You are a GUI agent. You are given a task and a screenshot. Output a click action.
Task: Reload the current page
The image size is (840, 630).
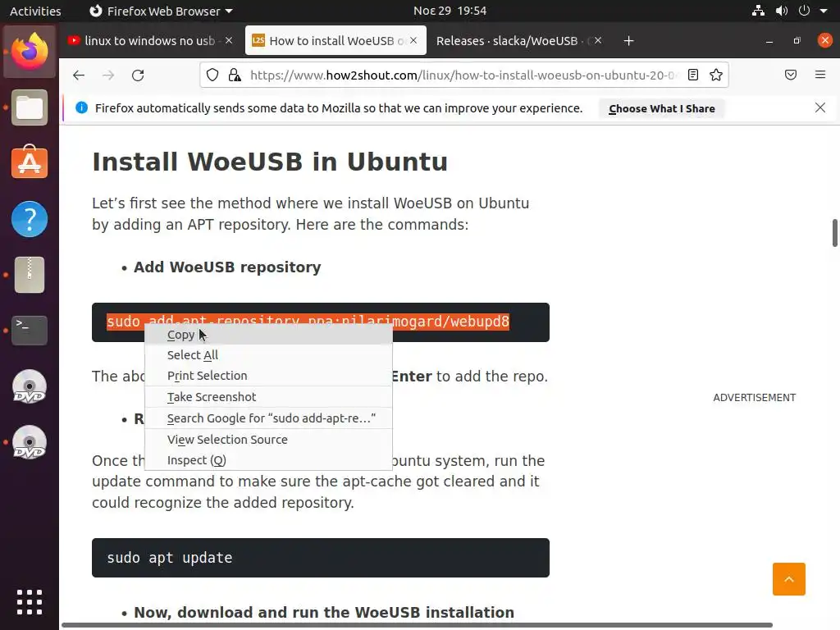(138, 75)
